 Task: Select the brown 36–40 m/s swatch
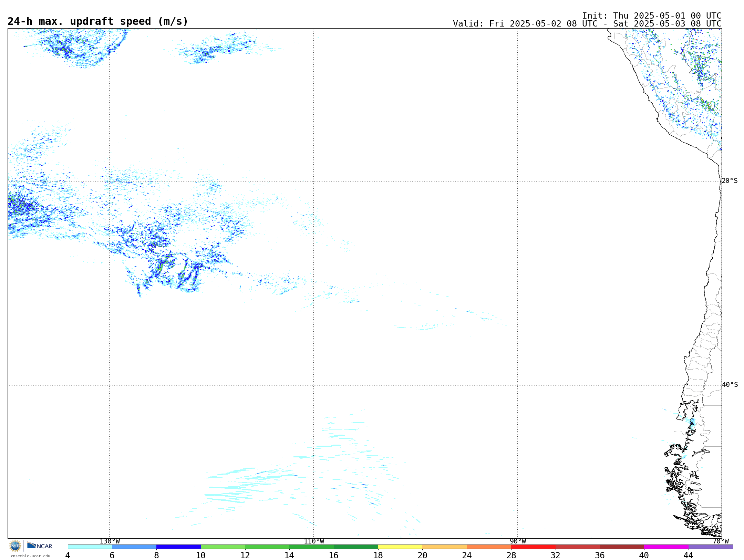622,547
